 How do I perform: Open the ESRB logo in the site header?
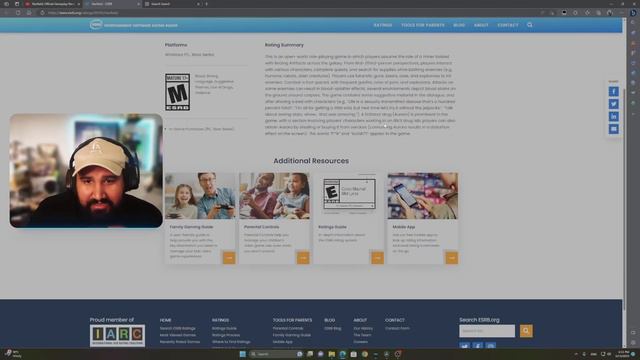[x=133, y=25]
